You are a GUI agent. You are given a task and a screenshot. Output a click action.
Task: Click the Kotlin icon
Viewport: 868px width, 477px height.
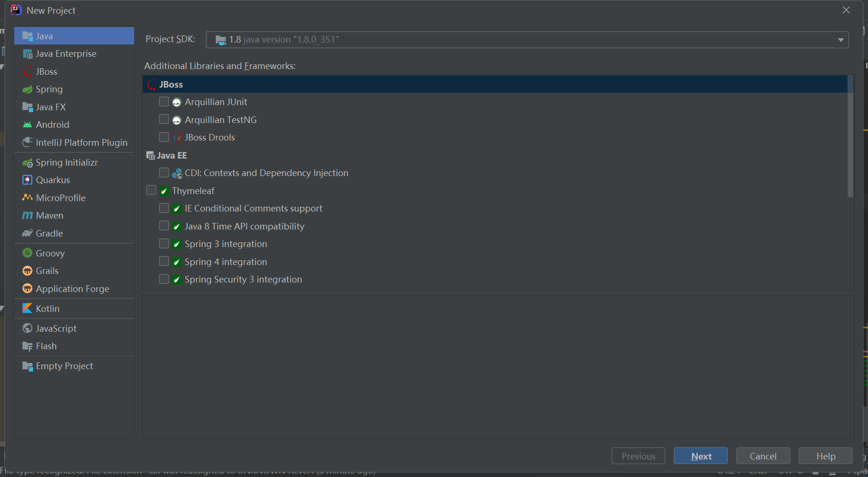click(27, 309)
